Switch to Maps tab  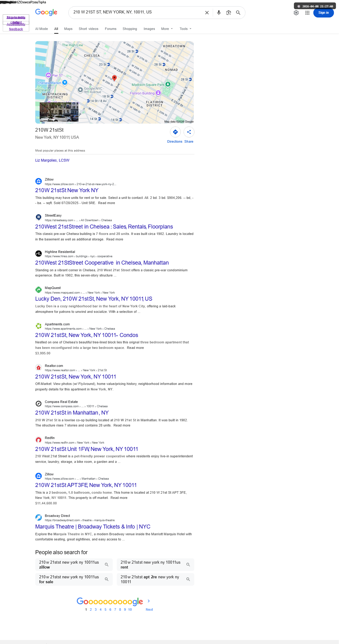pos(68,29)
